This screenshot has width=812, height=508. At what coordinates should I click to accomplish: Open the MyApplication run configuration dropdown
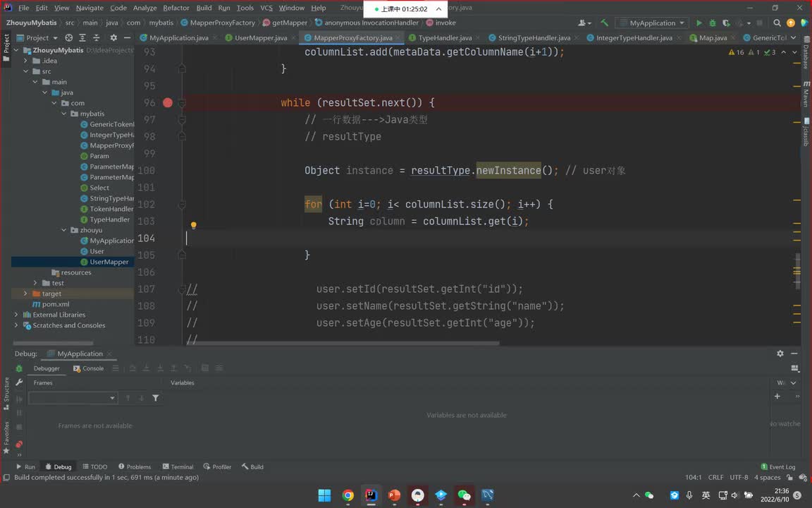click(x=652, y=23)
